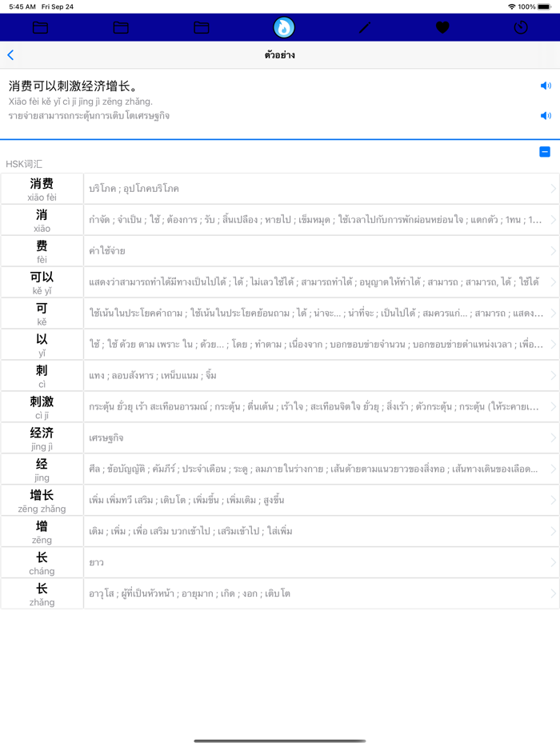
Task: Tap the pinyin line Xiāo fèi kě yǐ
Action: pyautogui.click(x=81, y=102)
